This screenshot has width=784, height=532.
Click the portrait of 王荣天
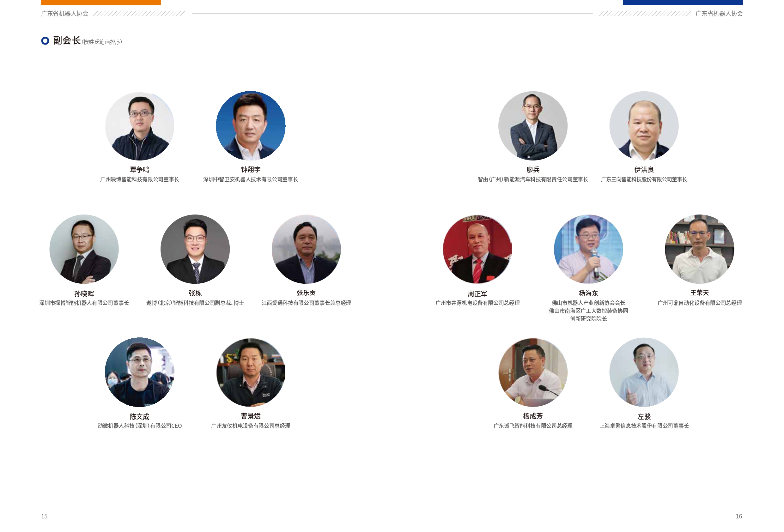(700, 249)
